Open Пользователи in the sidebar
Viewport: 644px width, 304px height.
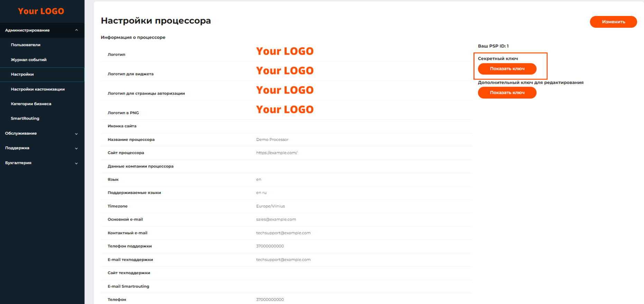26,45
